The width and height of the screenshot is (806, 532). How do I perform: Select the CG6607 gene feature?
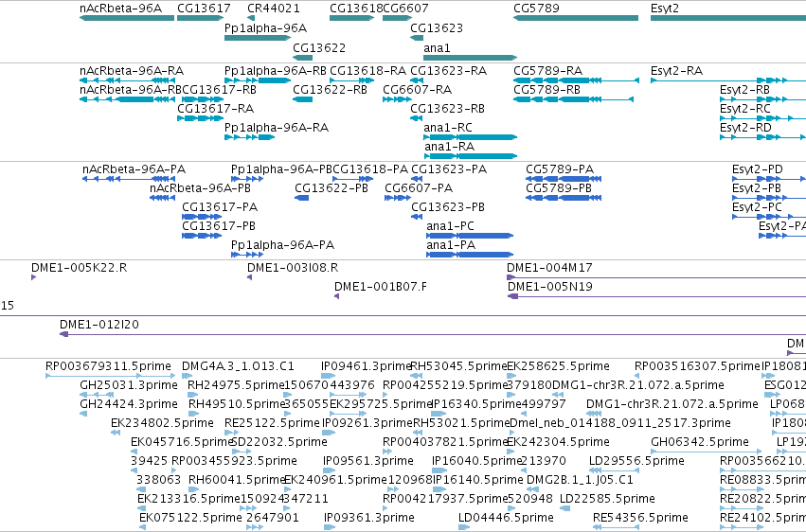tap(398, 18)
